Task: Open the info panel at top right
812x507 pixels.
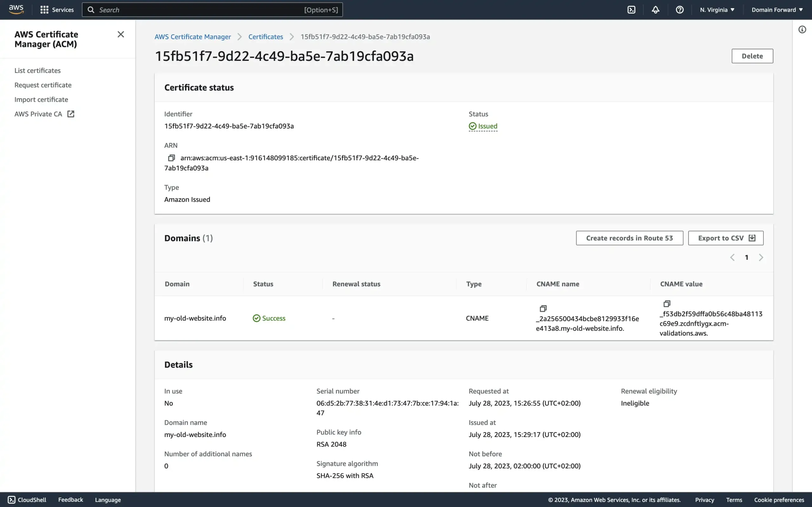Action: pyautogui.click(x=802, y=29)
